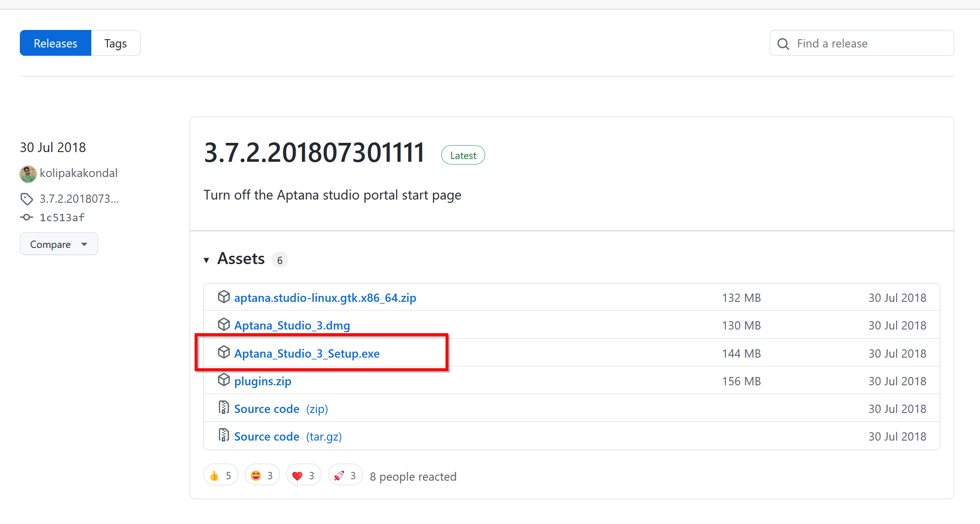Open the Compare dropdown
The height and width of the screenshot is (524, 980).
tap(59, 244)
